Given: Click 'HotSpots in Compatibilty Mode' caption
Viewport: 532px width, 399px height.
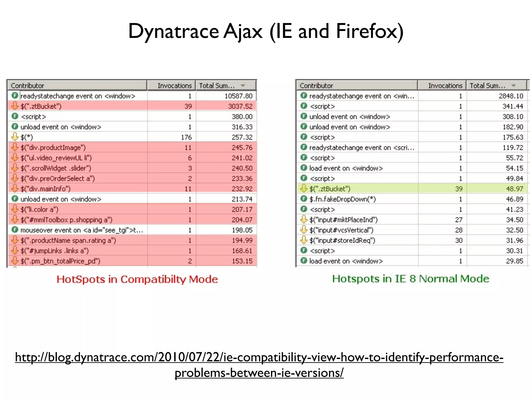Looking at the screenshot, I should [x=137, y=279].
